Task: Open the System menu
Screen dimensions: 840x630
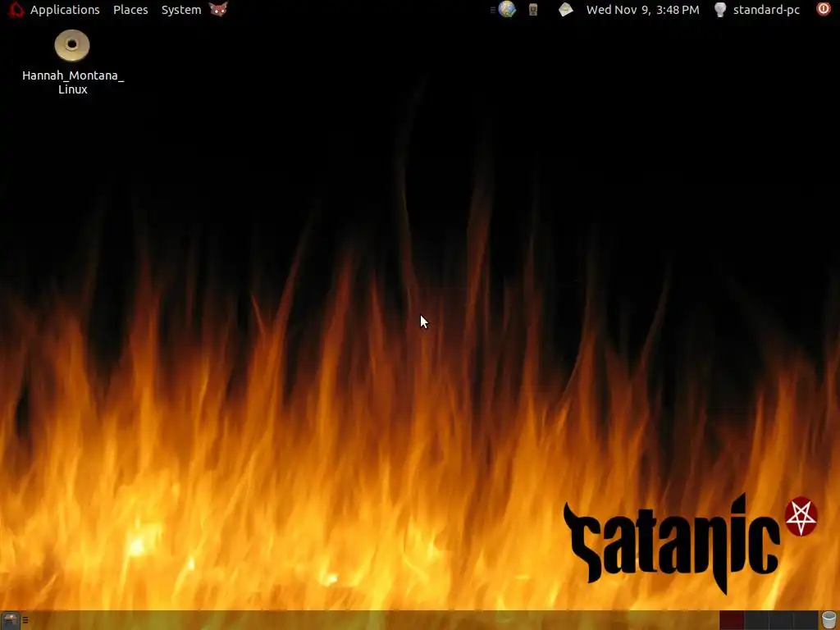Action: click(x=181, y=10)
